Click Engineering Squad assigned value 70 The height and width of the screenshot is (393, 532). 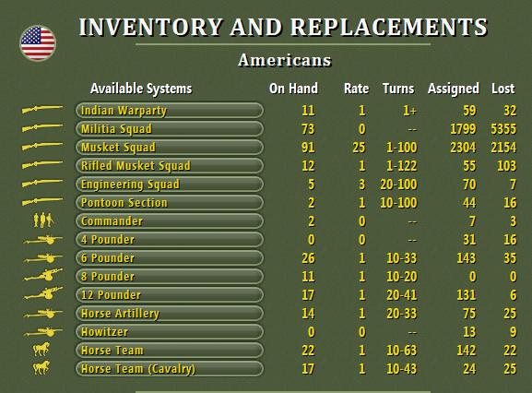click(469, 185)
